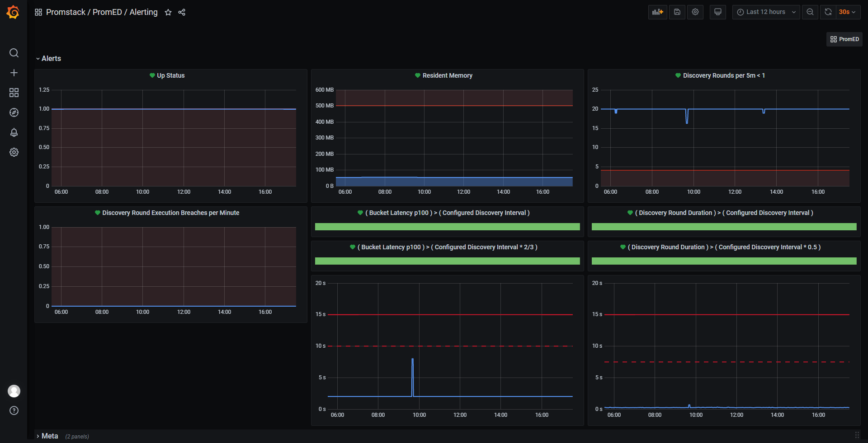Screen dimensions: 868x443
Task: Click the Create (plus) icon in sidebar
Action: [x=14, y=73]
